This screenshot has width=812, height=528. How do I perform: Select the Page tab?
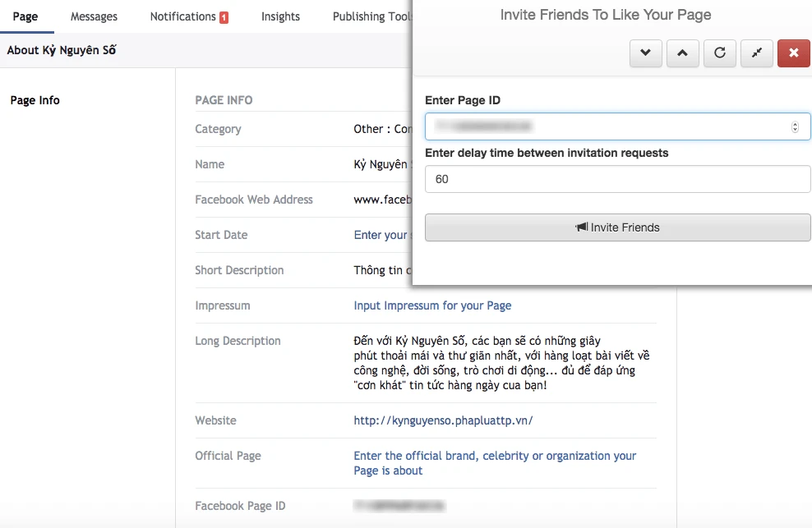[25, 16]
